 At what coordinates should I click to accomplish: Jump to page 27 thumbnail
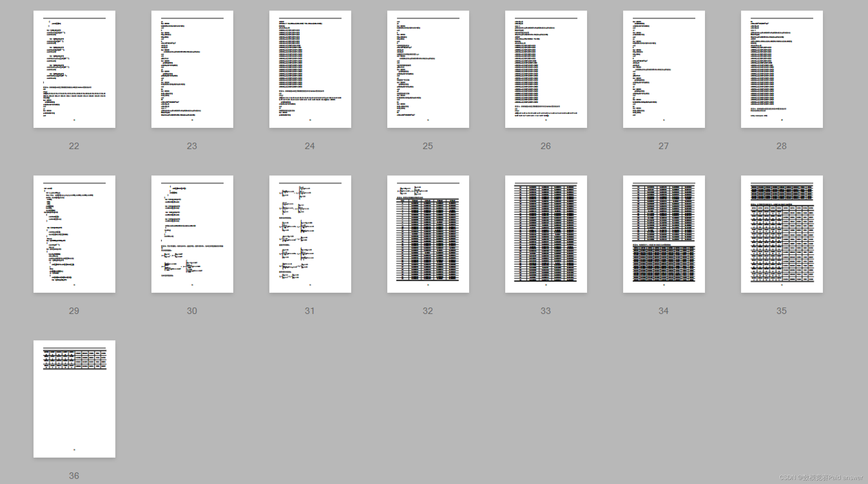(664, 69)
